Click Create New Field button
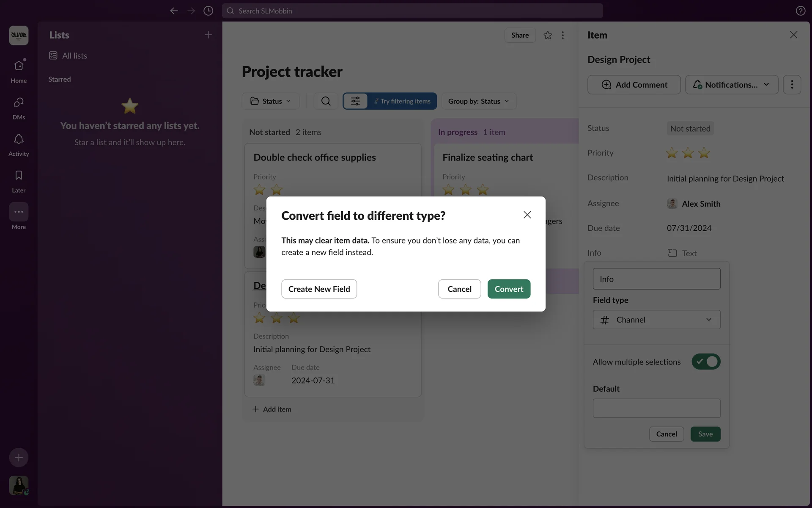The width and height of the screenshot is (812, 508). pos(319,289)
